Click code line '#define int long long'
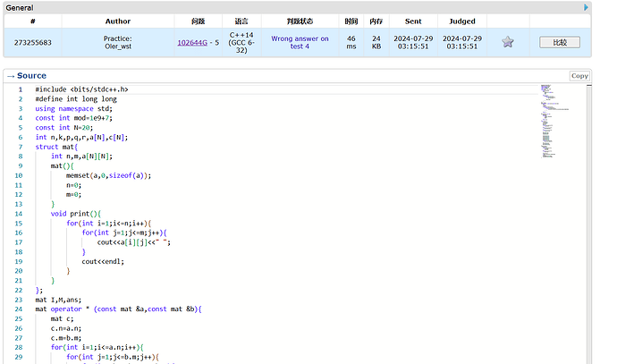This screenshot has width=617, height=364. [x=76, y=98]
